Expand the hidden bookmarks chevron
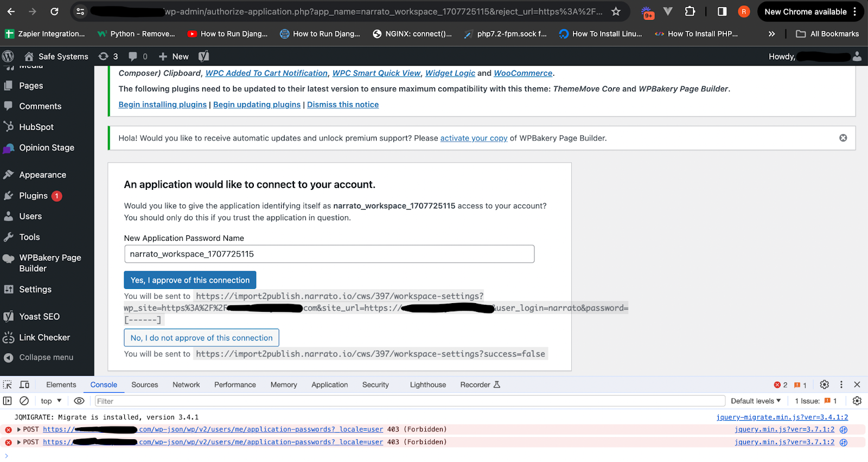The width and height of the screenshot is (868, 462). (x=771, y=34)
